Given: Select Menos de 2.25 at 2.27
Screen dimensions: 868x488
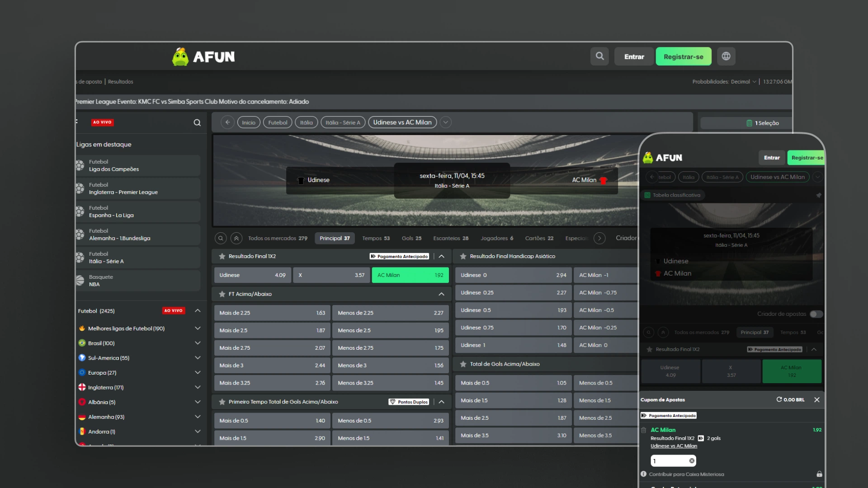Looking at the screenshot, I should (390, 313).
